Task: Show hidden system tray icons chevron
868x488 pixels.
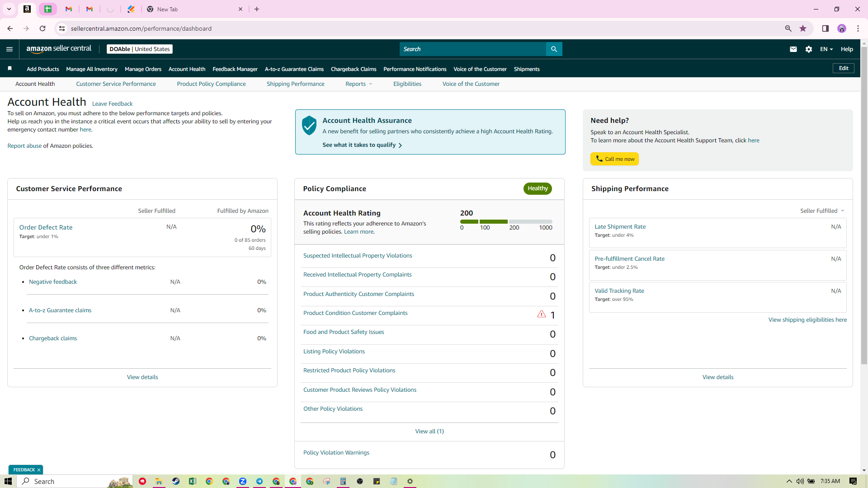Action: click(789, 481)
